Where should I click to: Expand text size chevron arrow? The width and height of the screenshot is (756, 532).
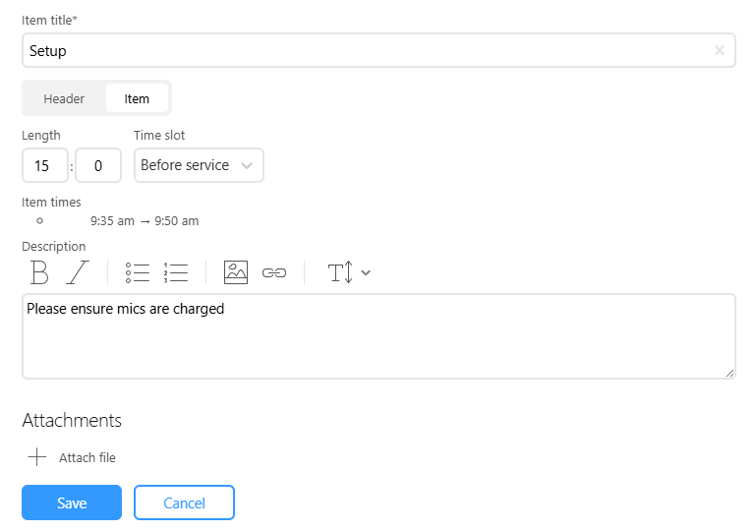tap(366, 273)
